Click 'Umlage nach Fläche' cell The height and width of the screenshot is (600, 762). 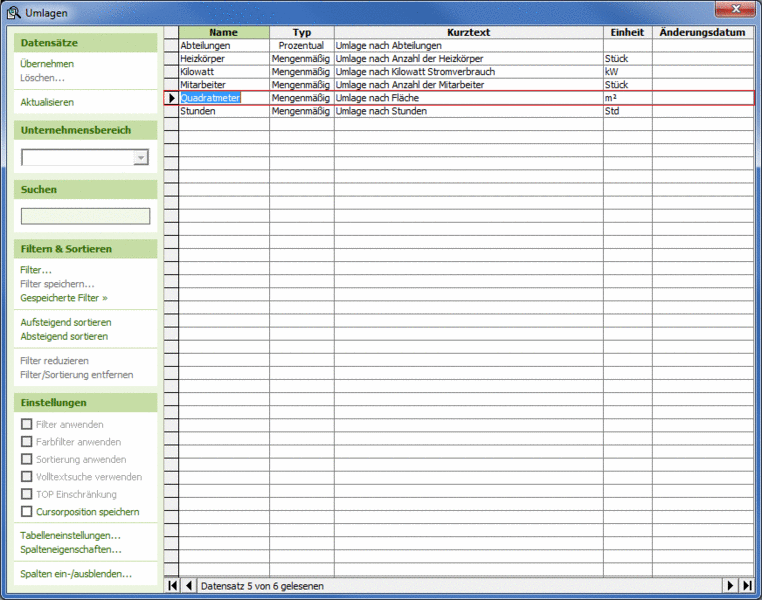468,98
